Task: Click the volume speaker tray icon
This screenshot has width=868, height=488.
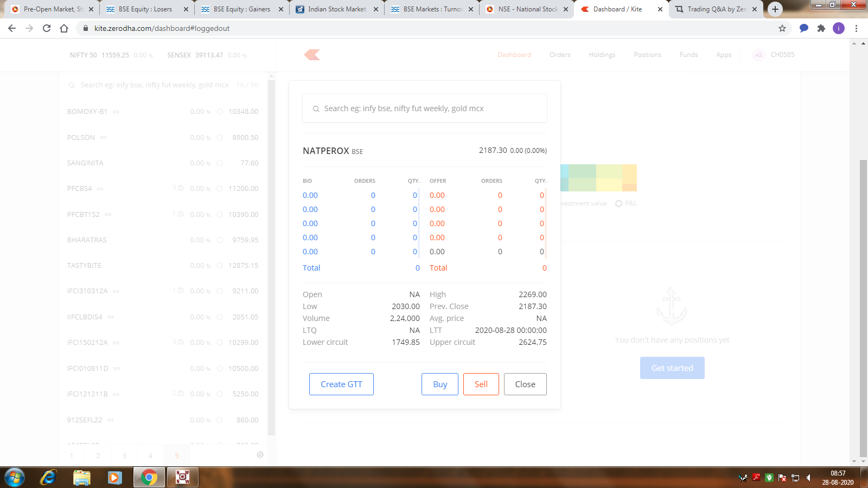Action: click(x=809, y=478)
